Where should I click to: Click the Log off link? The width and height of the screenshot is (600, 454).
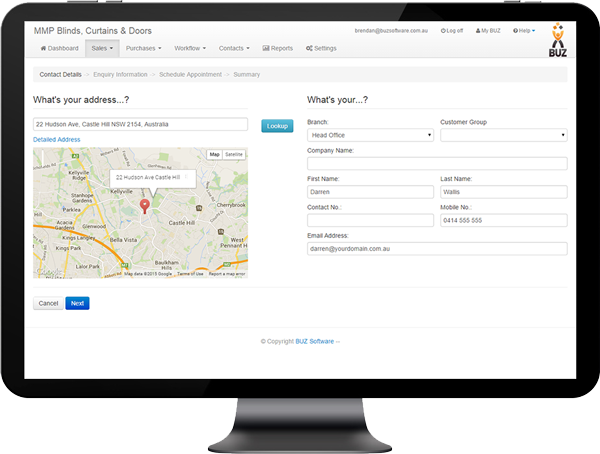pyautogui.click(x=452, y=31)
